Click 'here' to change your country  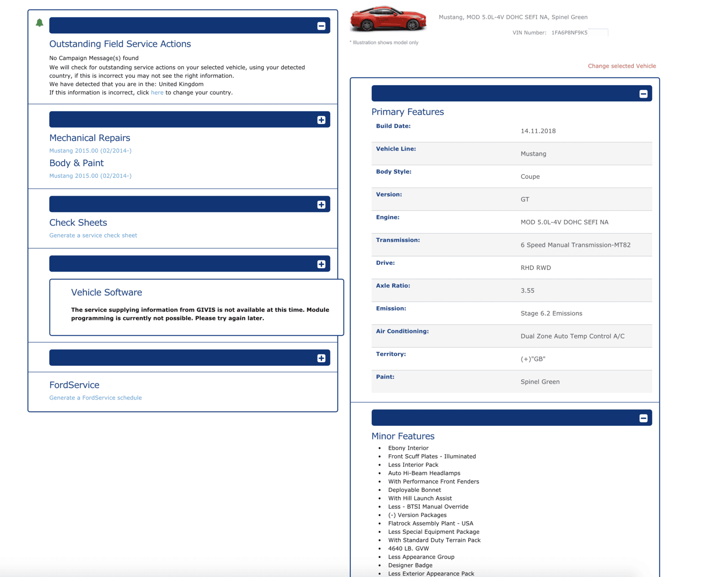click(x=157, y=92)
